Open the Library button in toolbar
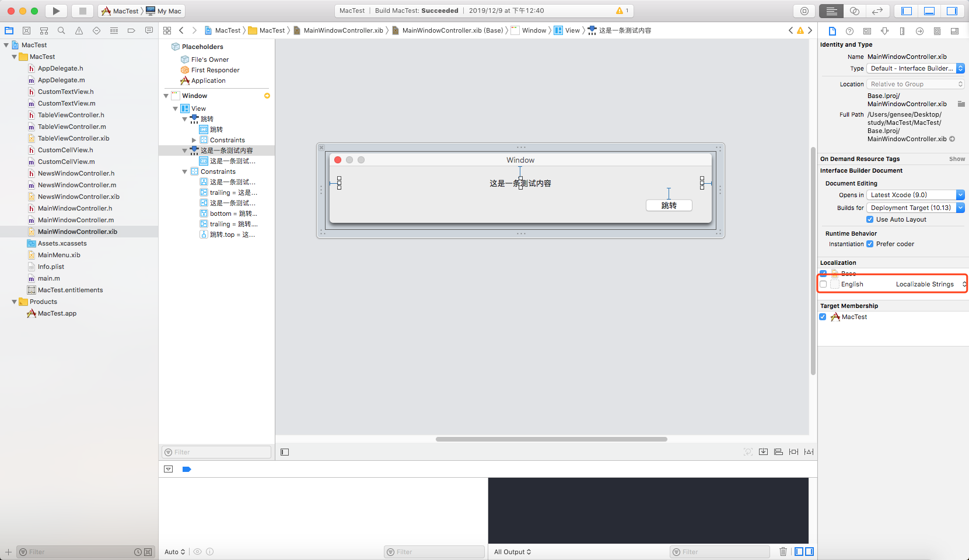969x560 pixels. [804, 11]
